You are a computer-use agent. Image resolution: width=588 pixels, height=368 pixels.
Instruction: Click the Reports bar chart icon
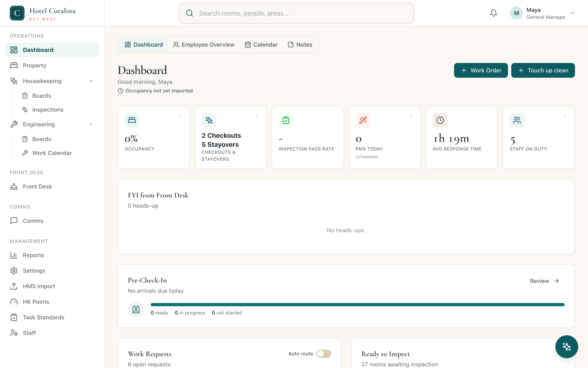[14, 255]
